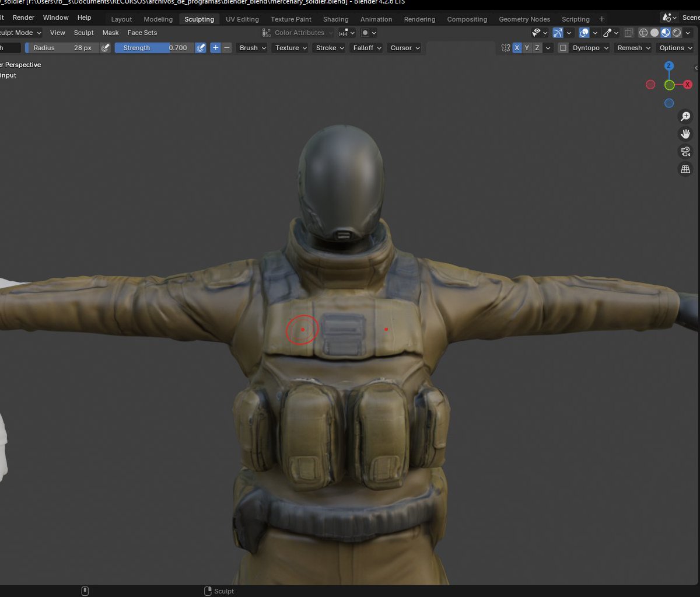
Task: Click the symmetry butterfly icon
Action: 506,48
